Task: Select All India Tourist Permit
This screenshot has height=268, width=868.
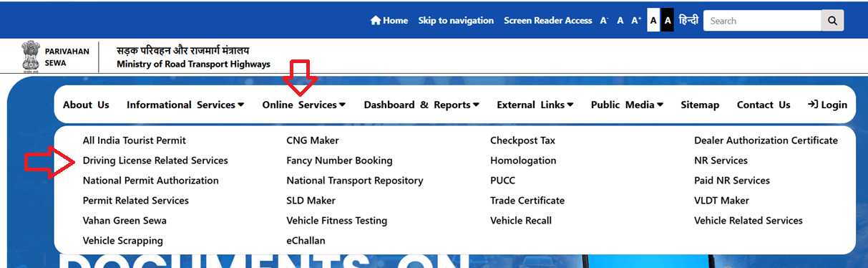Action: (x=135, y=140)
